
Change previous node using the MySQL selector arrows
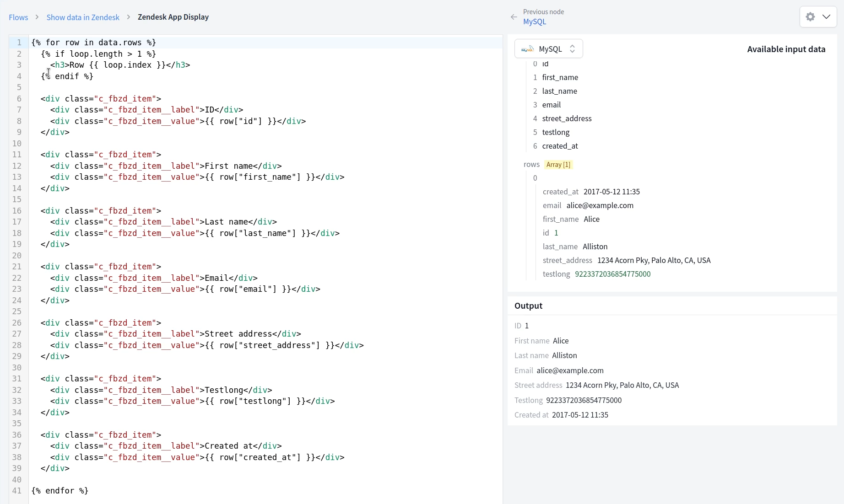coord(572,48)
